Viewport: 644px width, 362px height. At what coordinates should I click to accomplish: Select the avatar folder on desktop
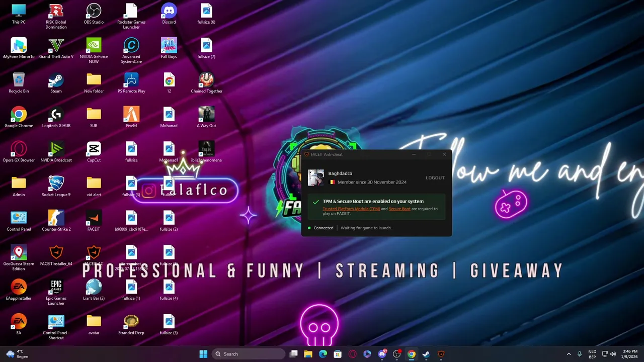click(x=94, y=324)
